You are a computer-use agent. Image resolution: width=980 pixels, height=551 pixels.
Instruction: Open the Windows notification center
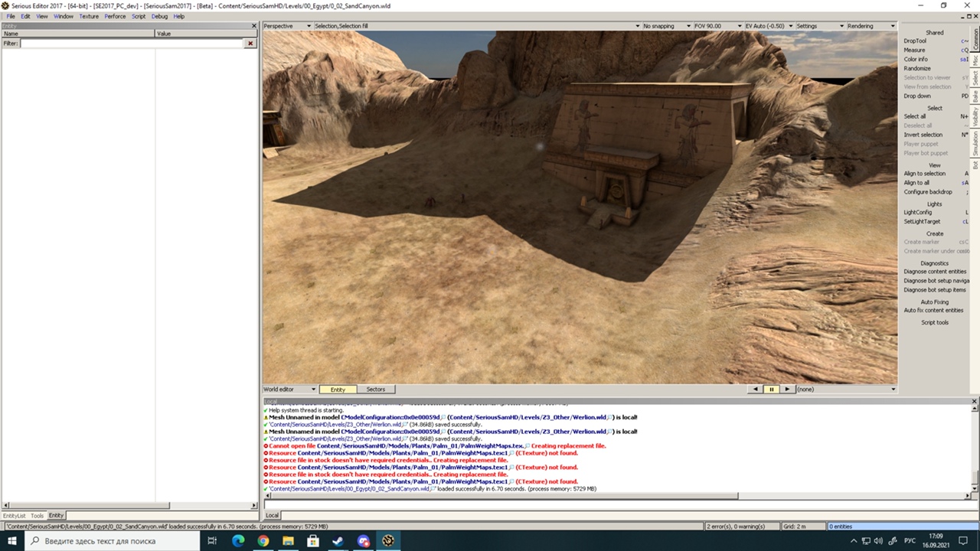point(962,541)
